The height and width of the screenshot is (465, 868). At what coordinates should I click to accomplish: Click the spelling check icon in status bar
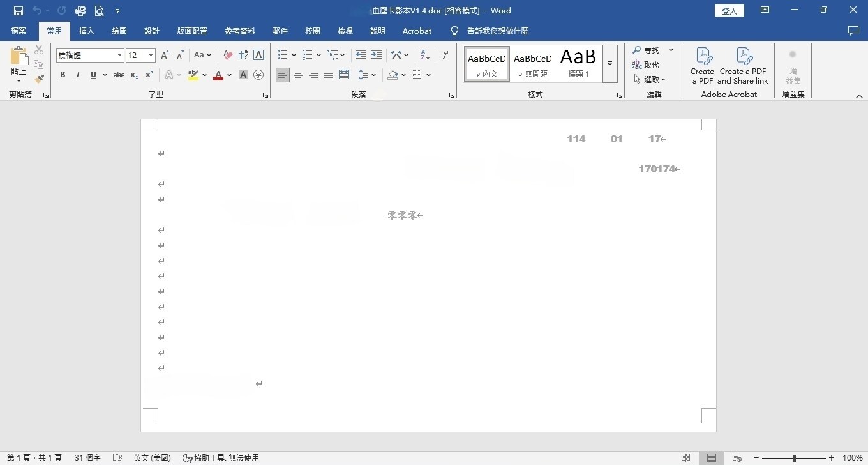[x=117, y=458]
